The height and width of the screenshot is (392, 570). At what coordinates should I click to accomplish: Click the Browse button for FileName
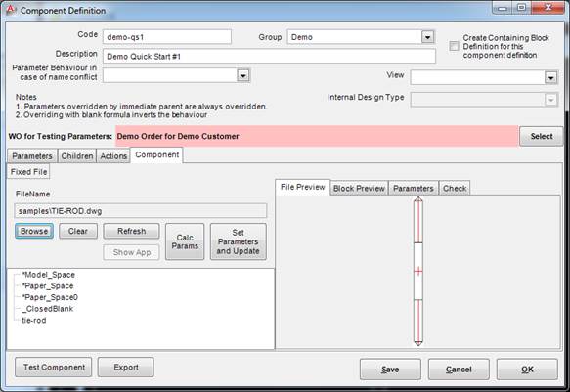[x=34, y=231]
